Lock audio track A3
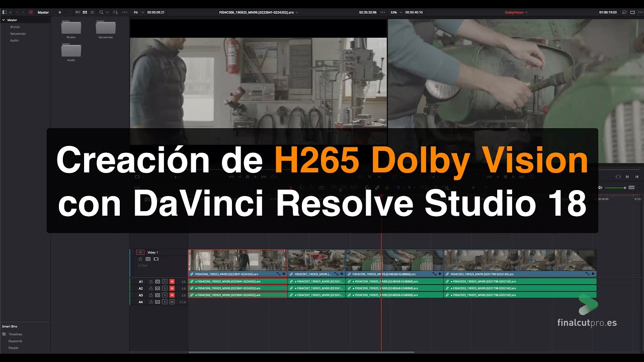This screenshot has height=362, width=644. (x=151, y=295)
